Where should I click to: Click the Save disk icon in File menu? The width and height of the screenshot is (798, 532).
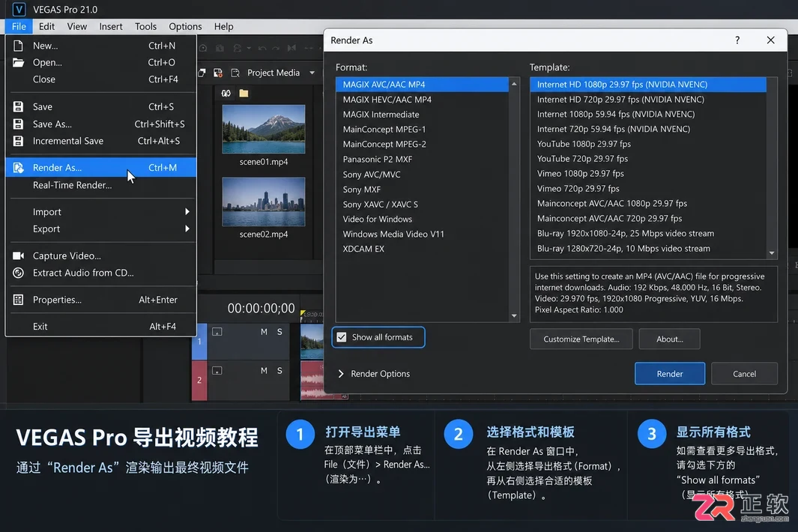pos(18,106)
